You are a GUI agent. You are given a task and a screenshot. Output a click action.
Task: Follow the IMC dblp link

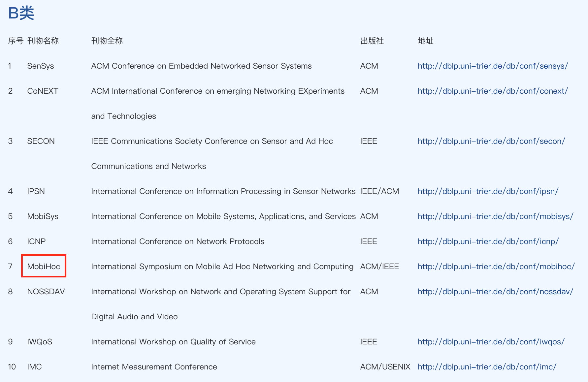[487, 367]
